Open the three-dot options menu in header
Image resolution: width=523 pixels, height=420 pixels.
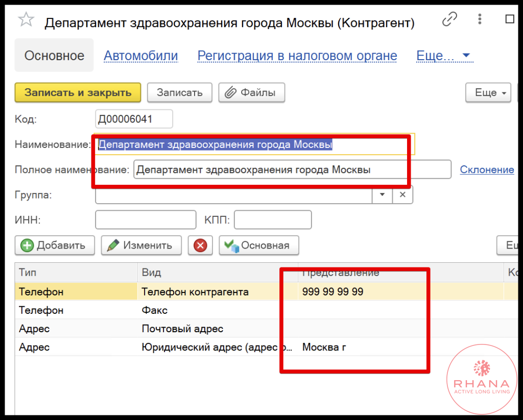click(x=480, y=19)
